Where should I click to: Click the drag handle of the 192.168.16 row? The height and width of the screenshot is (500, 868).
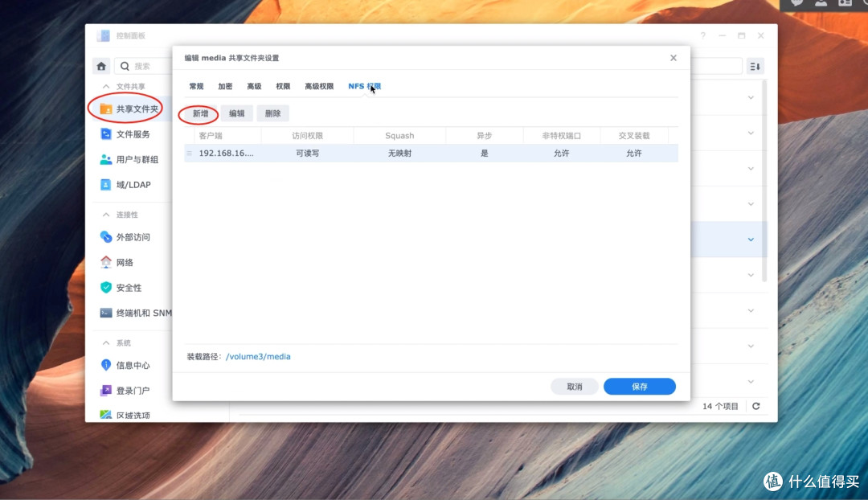pos(190,154)
